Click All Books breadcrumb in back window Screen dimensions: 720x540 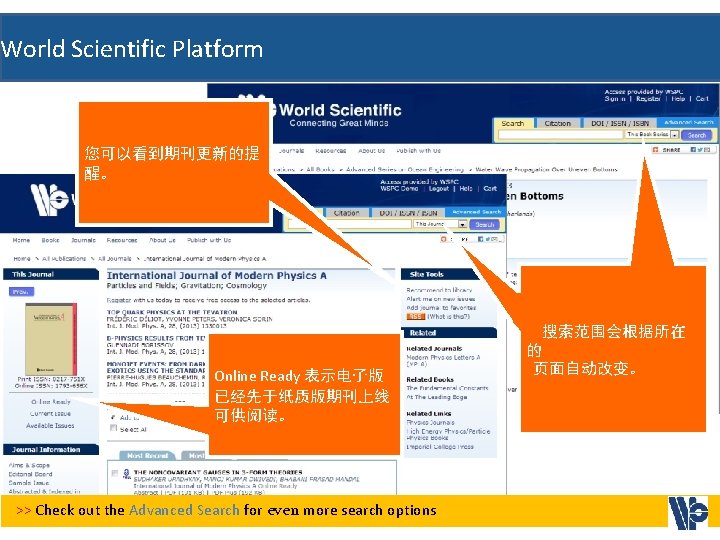point(320,169)
